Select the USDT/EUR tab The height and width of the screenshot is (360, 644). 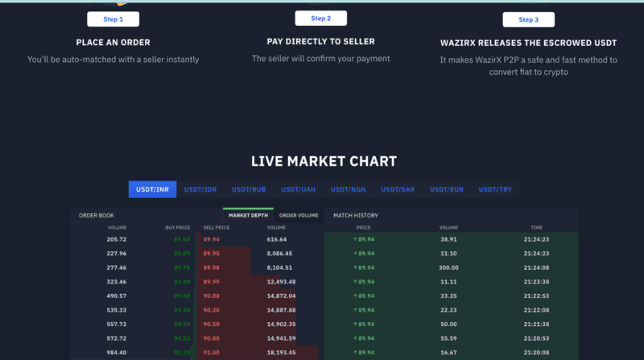click(x=447, y=189)
